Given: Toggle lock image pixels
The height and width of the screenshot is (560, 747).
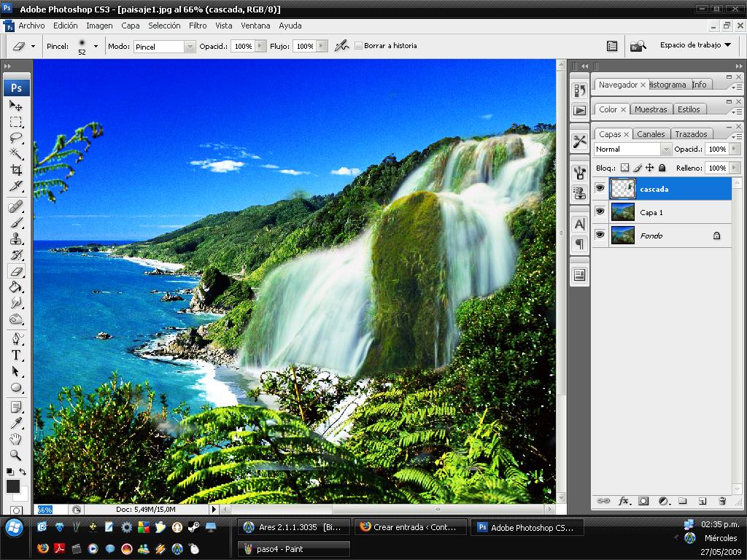Looking at the screenshot, I should pyautogui.click(x=638, y=168).
